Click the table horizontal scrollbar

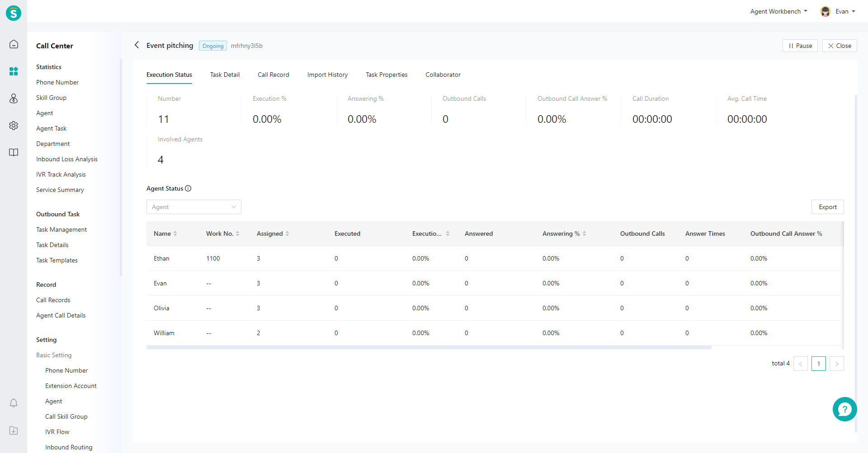(x=429, y=347)
